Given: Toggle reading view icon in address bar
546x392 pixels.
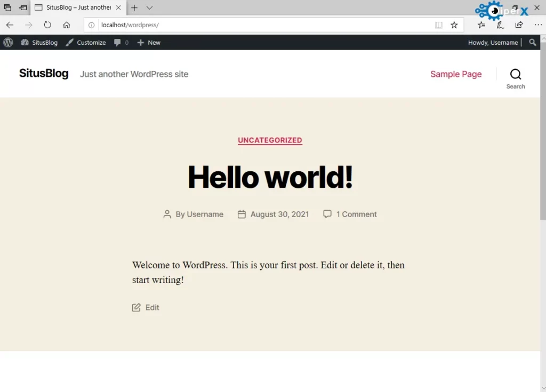Looking at the screenshot, I should (x=438, y=25).
